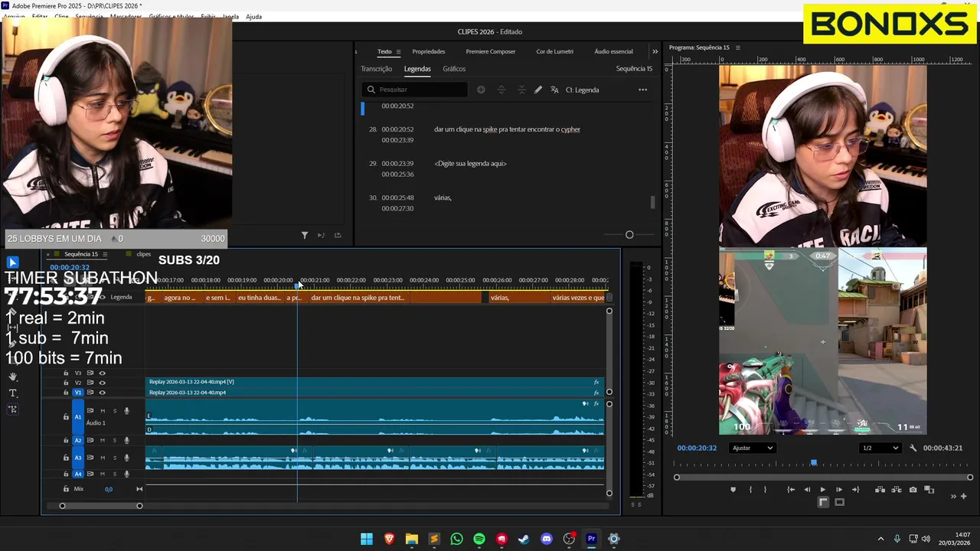This screenshot has height=551, width=980.
Task: Click the Mix volume value 0,0
Action: click(x=109, y=489)
